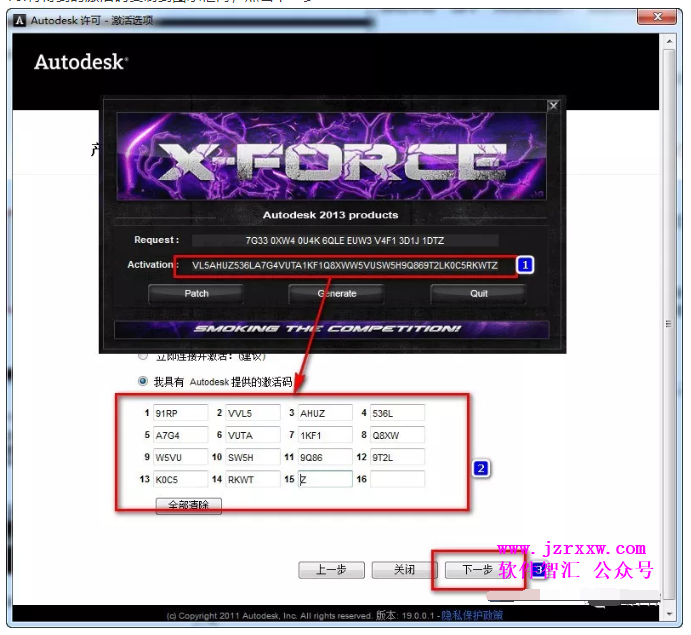Click the Autodesk logo in header
The width and height of the screenshot is (691, 635).
coord(81,62)
